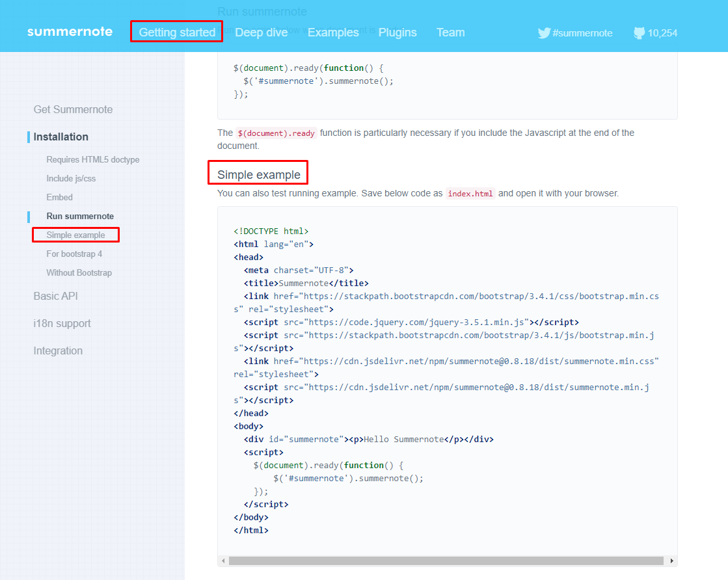728x580 pixels.
Task: Click the Simple example heading
Action: coord(259,175)
